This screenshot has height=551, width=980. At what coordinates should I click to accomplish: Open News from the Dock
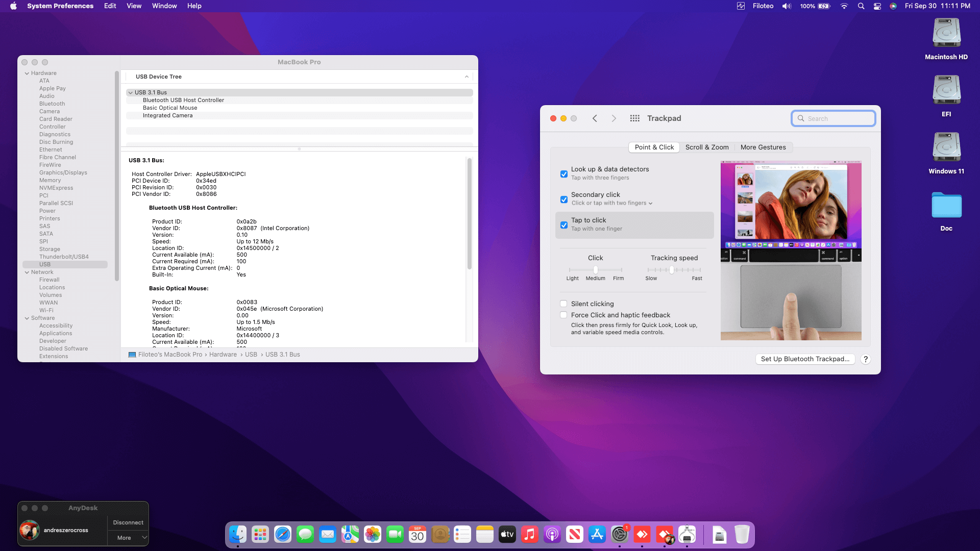coord(575,534)
